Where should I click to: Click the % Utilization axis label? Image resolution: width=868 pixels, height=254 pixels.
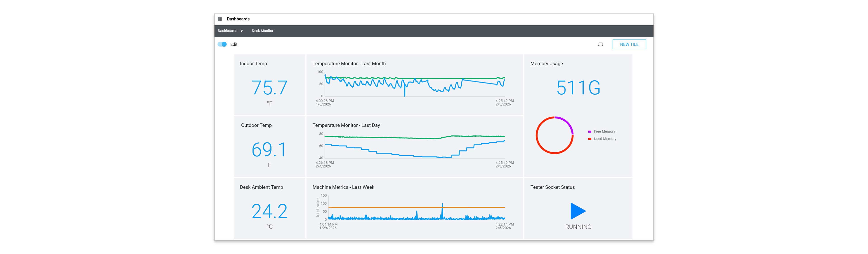tap(318, 207)
